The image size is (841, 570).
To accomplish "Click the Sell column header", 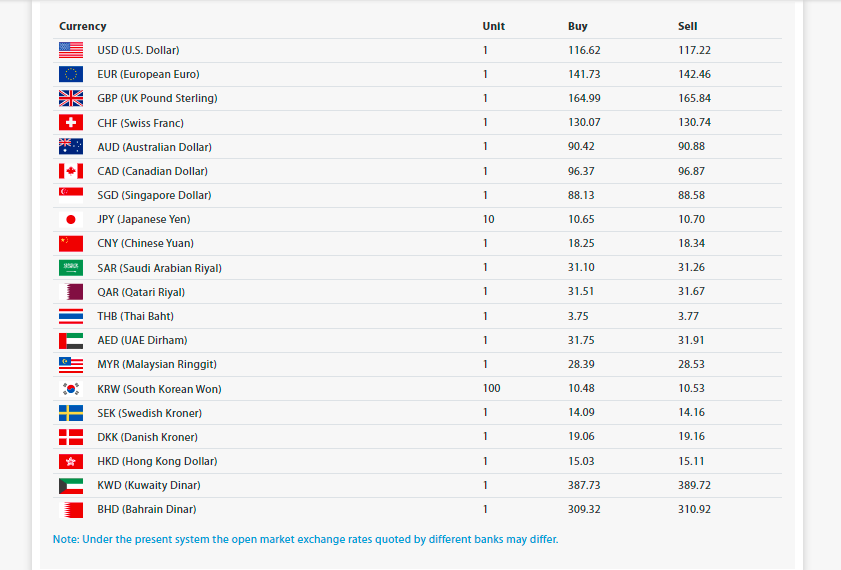I will [687, 26].
